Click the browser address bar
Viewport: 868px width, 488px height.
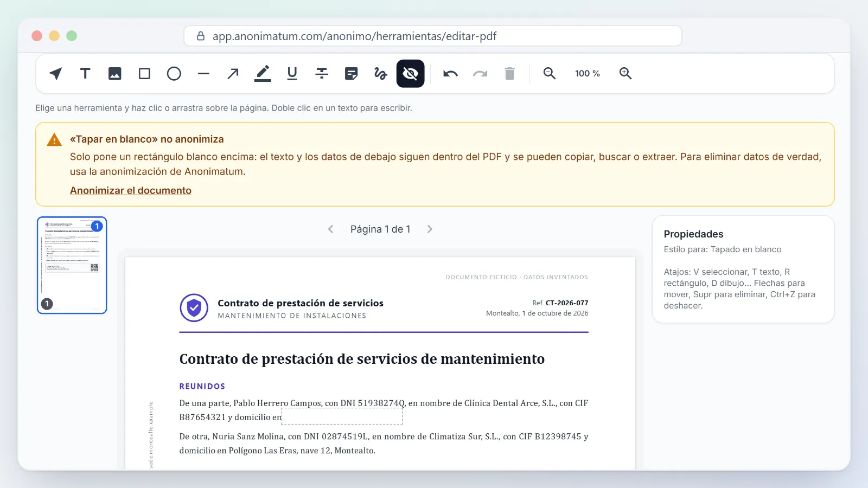433,36
